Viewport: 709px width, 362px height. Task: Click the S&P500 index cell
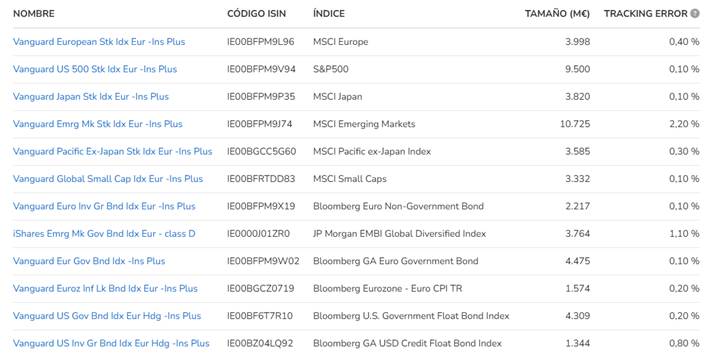(331, 69)
